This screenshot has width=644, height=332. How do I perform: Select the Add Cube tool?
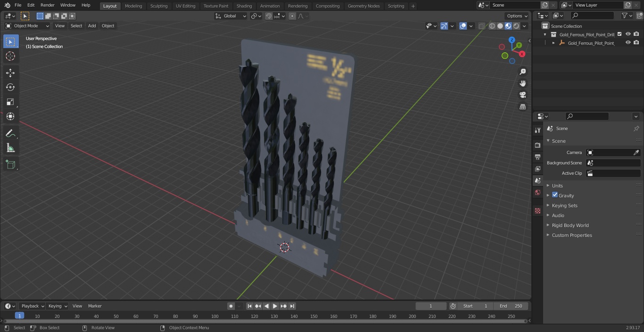[10, 164]
